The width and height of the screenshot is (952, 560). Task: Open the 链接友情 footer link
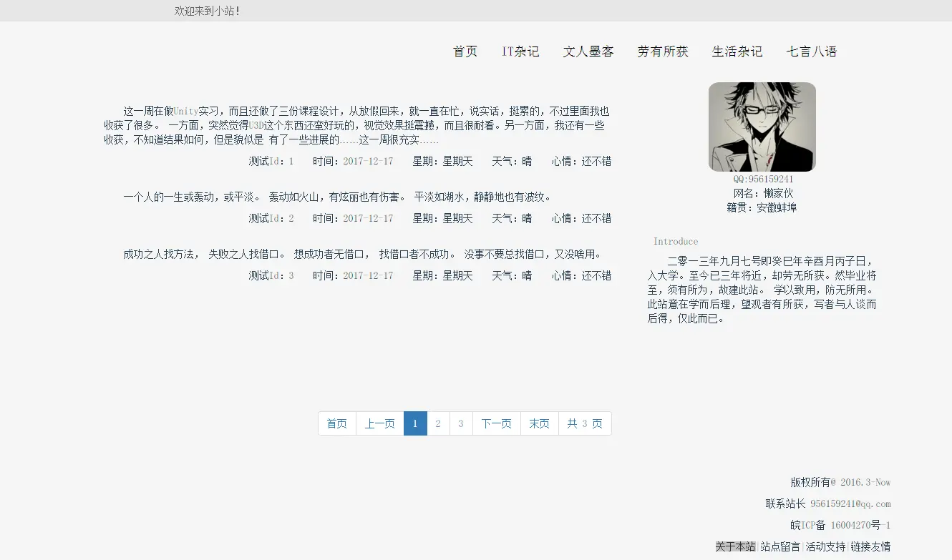(870, 546)
